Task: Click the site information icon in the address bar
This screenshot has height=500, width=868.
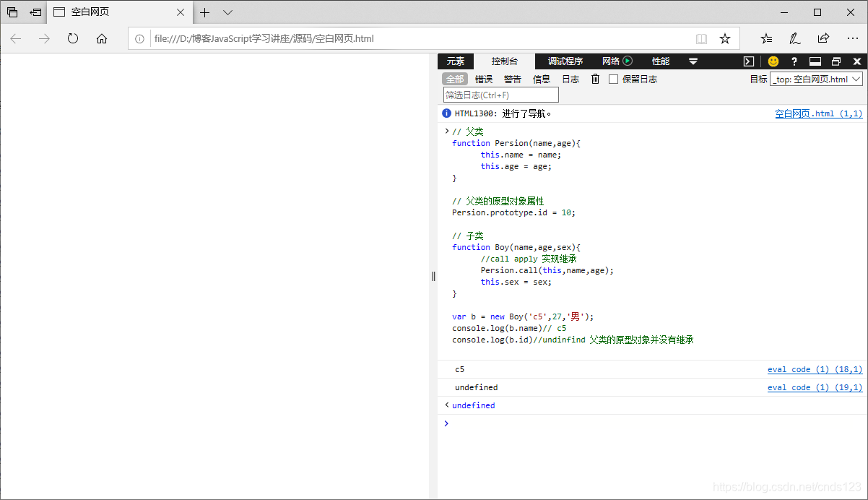Action: click(x=140, y=38)
